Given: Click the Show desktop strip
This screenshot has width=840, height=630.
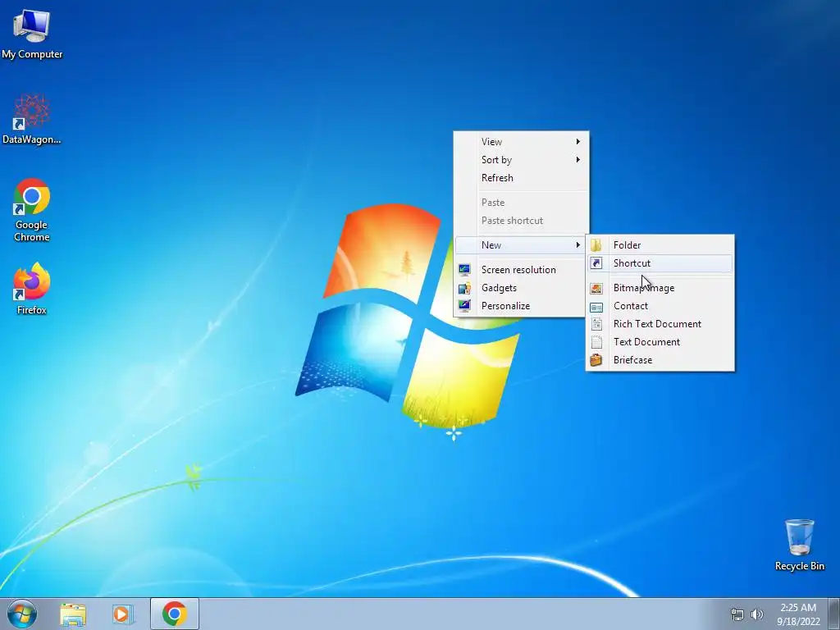Looking at the screenshot, I should (834, 614).
